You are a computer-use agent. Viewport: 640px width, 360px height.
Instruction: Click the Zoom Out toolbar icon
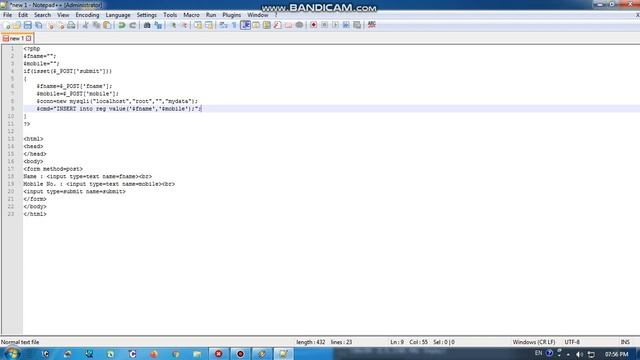pos(184,25)
